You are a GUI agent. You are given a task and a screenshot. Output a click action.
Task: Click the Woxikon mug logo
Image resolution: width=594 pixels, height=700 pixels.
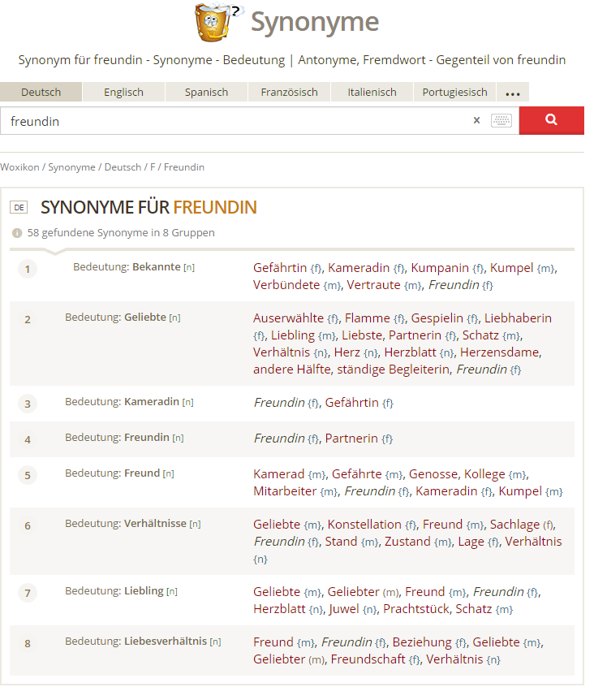click(x=219, y=22)
